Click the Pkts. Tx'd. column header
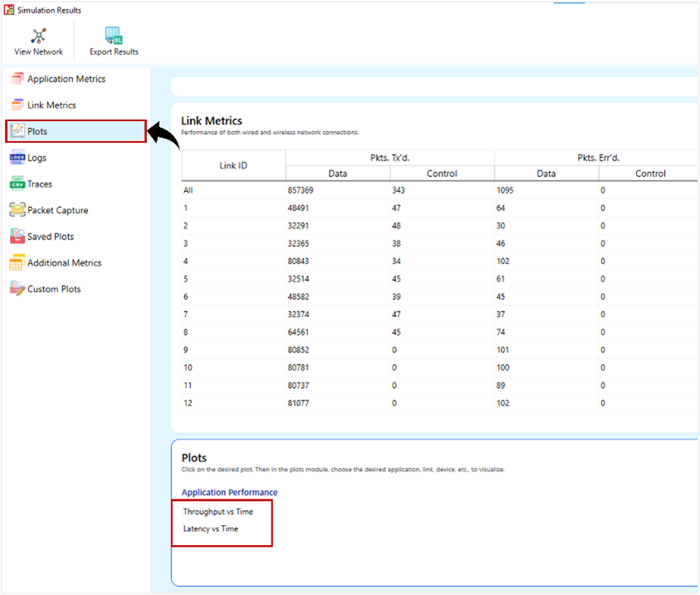Image resolution: width=700 pixels, height=595 pixels. [389, 157]
